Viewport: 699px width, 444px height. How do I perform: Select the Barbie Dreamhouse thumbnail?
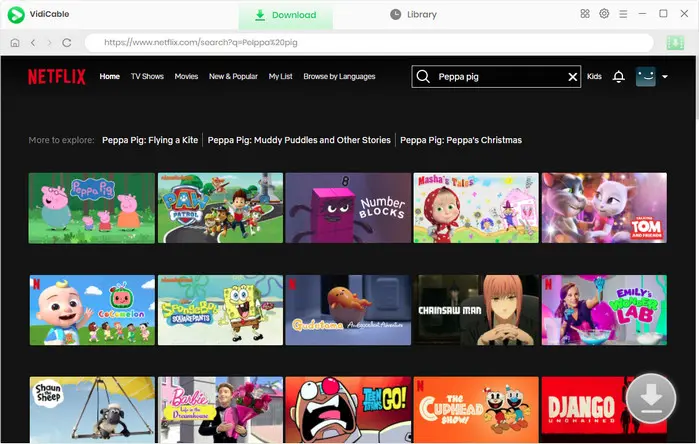(220, 410)
